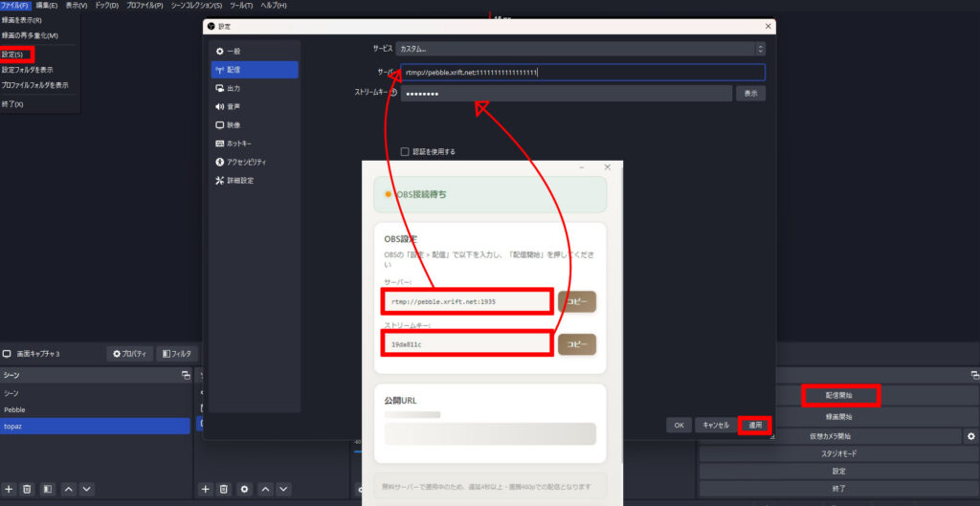The width and height of the screenshot is (980, 506).
Task: Select the Pebble scene in list
Action: tap(14, 408)
